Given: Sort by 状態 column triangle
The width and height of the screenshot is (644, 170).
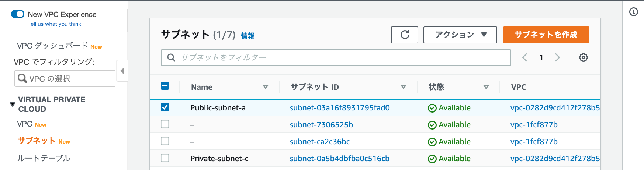Looking at the screenshot, I should [x=486, y=87].
